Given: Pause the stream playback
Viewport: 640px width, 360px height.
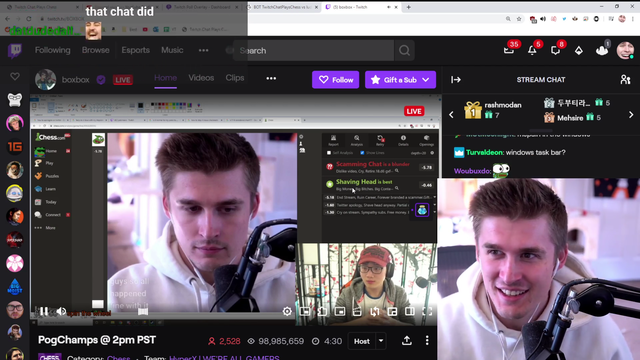Looking at the screenshot, I should tap(44, 311).
